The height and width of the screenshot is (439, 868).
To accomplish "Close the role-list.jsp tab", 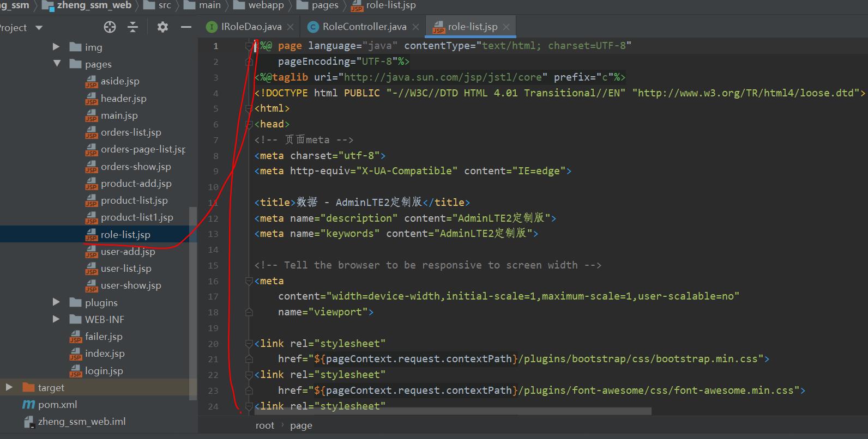I will pos(506,27).
